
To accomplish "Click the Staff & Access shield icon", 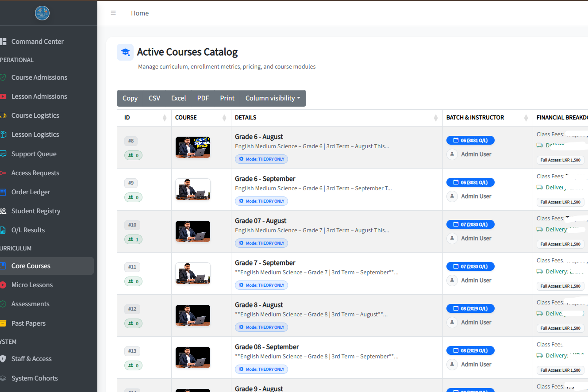I will [x=3, y=359].
